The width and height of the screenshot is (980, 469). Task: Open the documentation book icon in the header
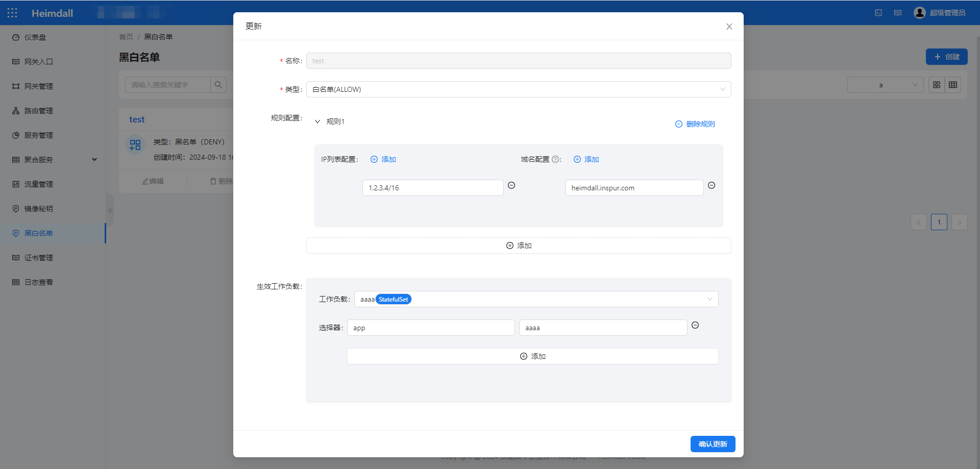pyautogui.click(x=898, y=13)
